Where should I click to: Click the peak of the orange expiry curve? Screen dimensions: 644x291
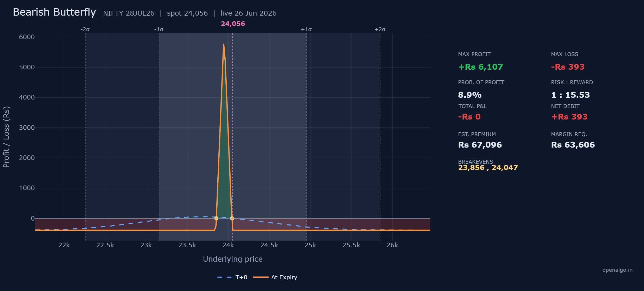pos(224,44)
